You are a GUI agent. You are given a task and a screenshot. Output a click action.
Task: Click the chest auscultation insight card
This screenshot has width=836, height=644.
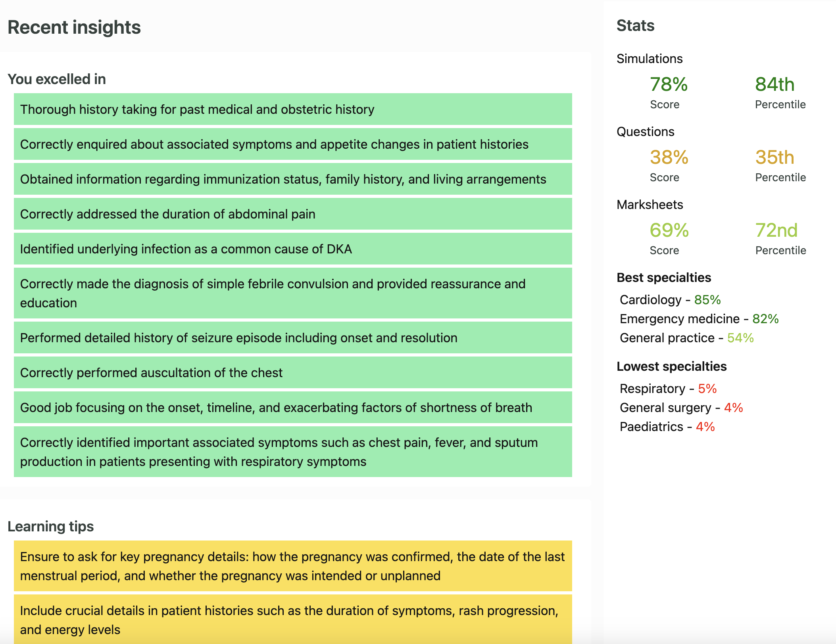293,372
